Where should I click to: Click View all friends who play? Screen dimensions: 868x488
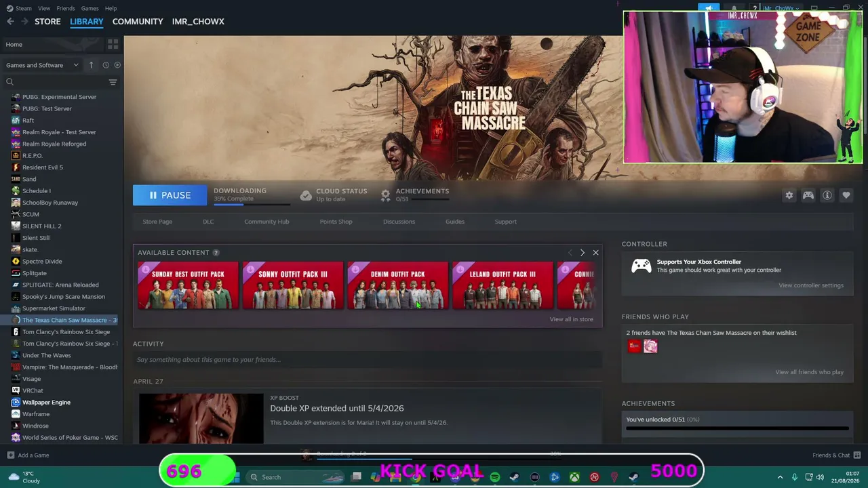[809, 372]
